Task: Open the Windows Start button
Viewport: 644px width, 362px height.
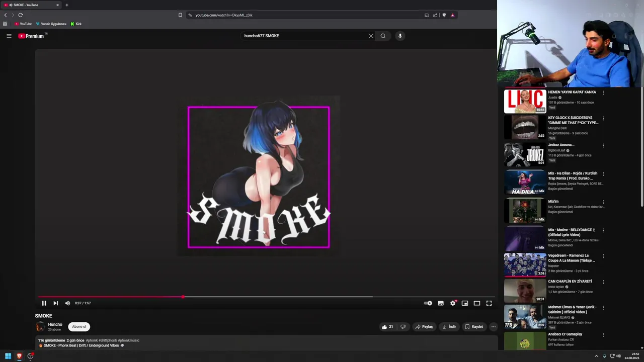Action: click(8, 356)
